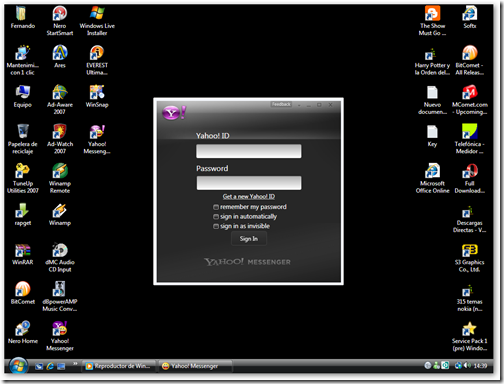Click the dBpowerAMP Music Converter icon

pyautogui.click(x=60, y=296)
